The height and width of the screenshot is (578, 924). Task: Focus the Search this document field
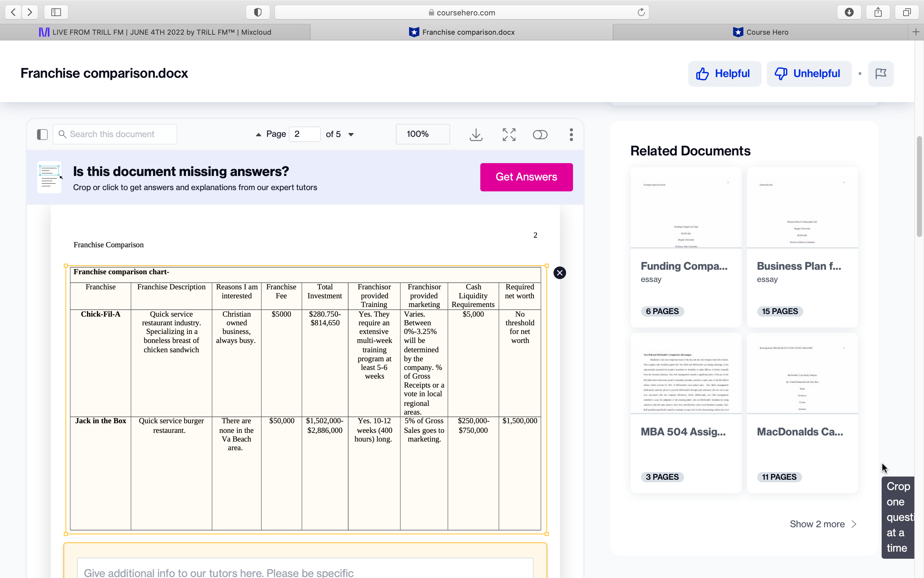[x=115, y=134]
